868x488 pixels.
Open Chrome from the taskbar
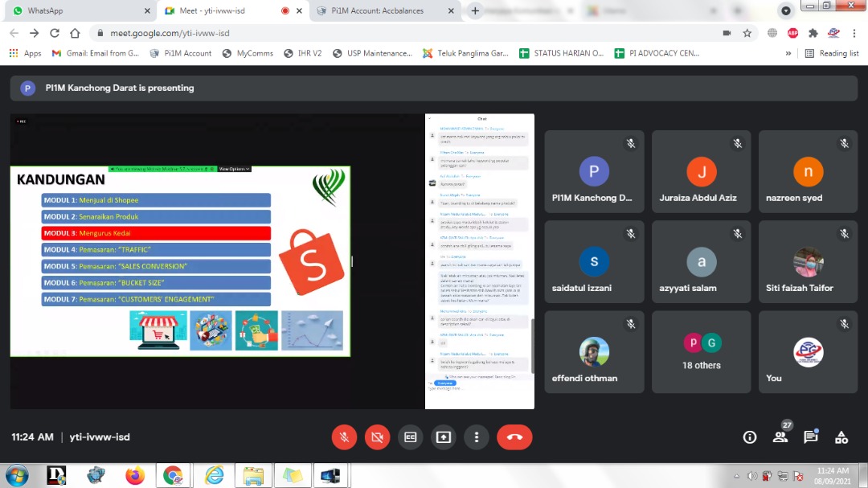click(173, 476)
